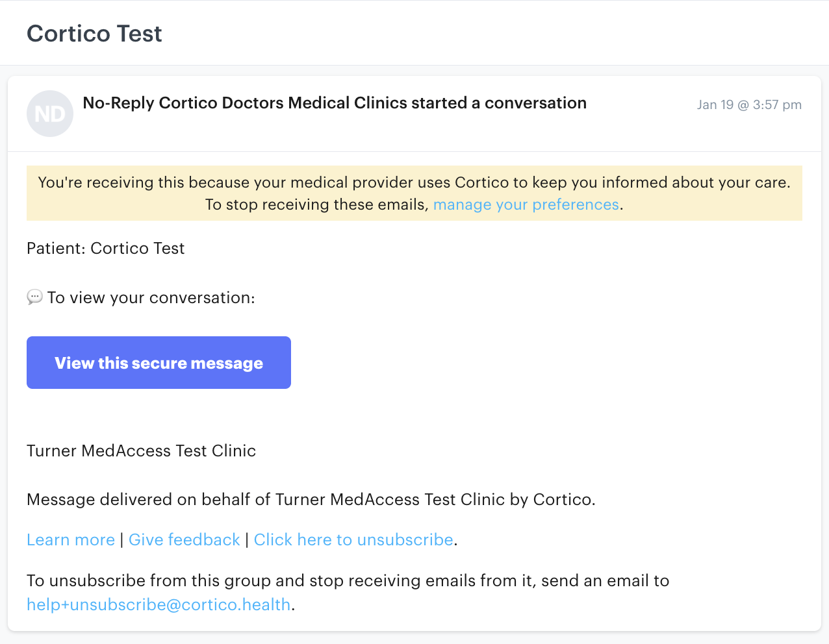Click the conversation started header text

pos(335,103)
